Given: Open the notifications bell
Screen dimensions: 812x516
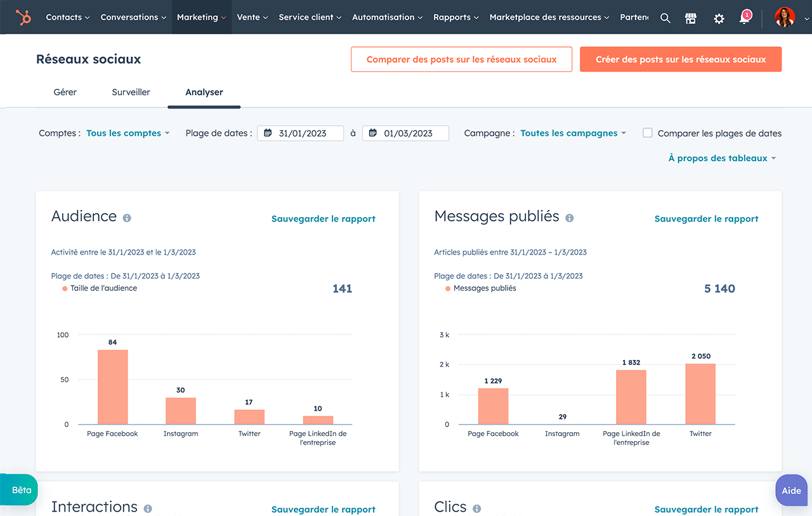Looking at the screenshot, I should [x=745, y=18].
